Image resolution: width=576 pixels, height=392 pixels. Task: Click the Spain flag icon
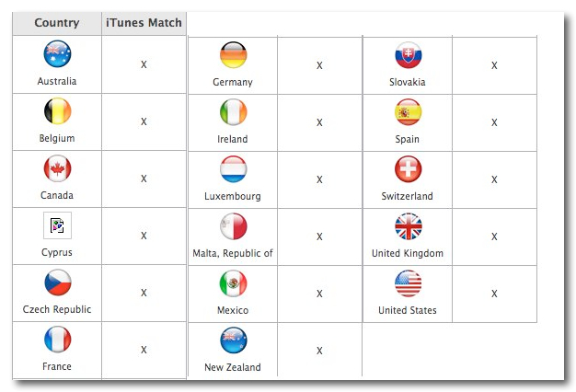coord(409,112)
